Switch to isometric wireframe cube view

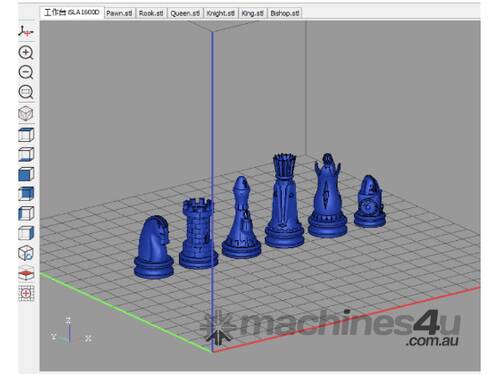[x=26, y=113]
